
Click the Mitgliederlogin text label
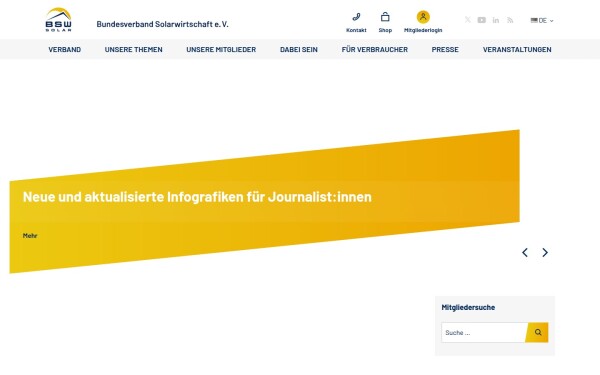[423, 30]
